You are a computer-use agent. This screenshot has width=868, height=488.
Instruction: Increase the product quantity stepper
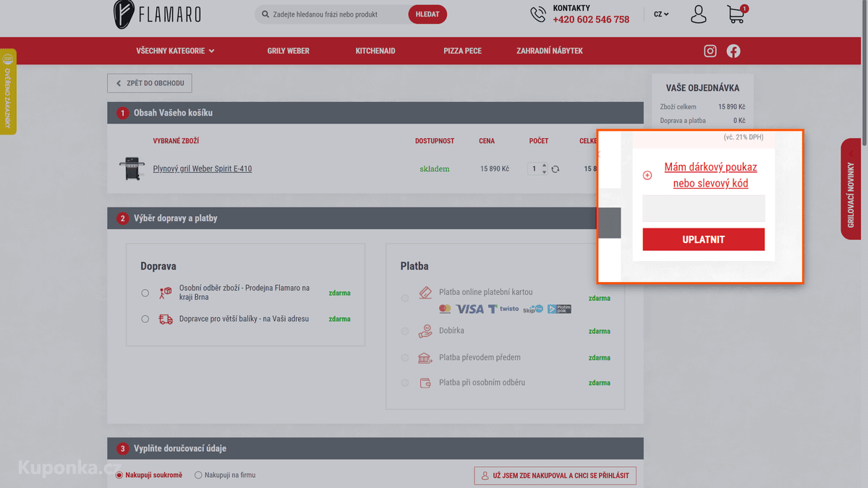(x=545, y=166)
